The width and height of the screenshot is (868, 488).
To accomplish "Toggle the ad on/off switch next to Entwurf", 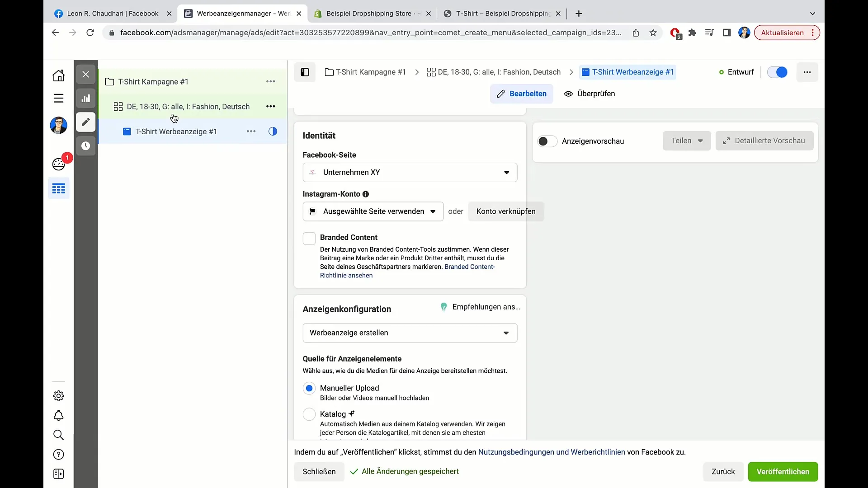I will coord(778,72).
